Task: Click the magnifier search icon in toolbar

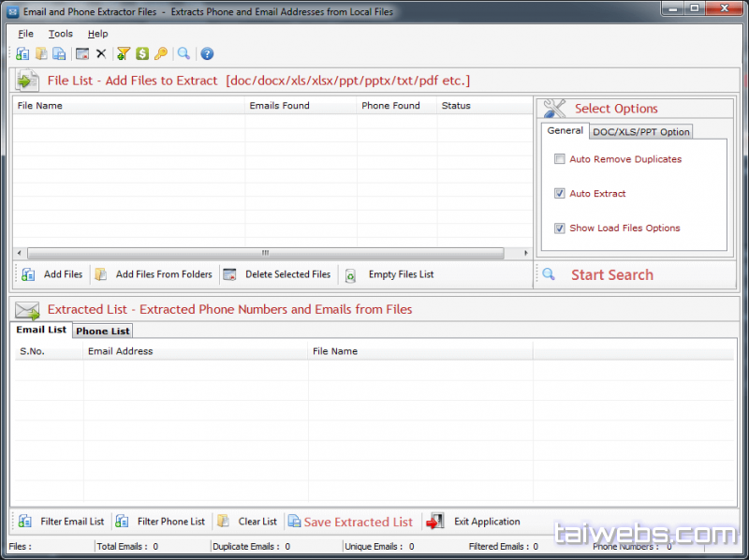Action: pyautogui.click(x=184, y=53)
